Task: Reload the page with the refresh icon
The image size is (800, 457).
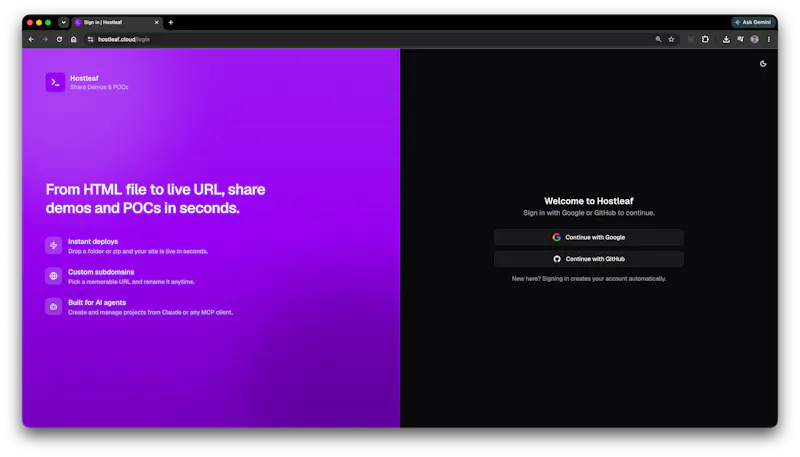Action: 59,39
